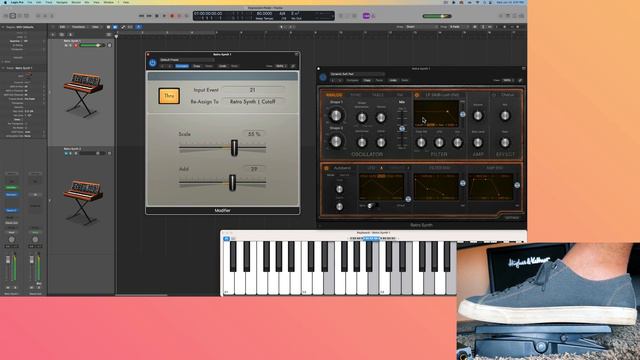Select the FM oscillator tab
Viewport: 640px width, 360px height.
click(400, 95)
